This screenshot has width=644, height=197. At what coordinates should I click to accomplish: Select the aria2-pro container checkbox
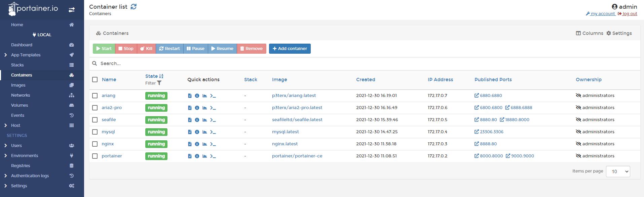pos(95,108)
